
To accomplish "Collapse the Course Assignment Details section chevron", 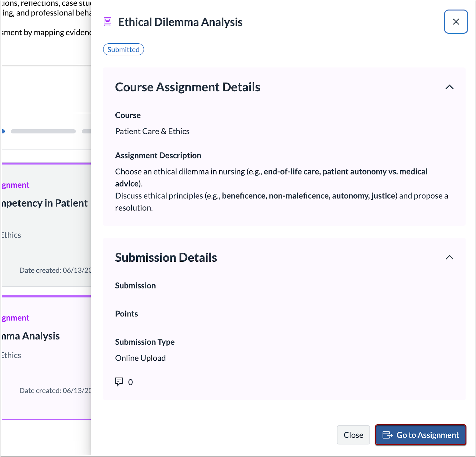I will tap(449, 87).
